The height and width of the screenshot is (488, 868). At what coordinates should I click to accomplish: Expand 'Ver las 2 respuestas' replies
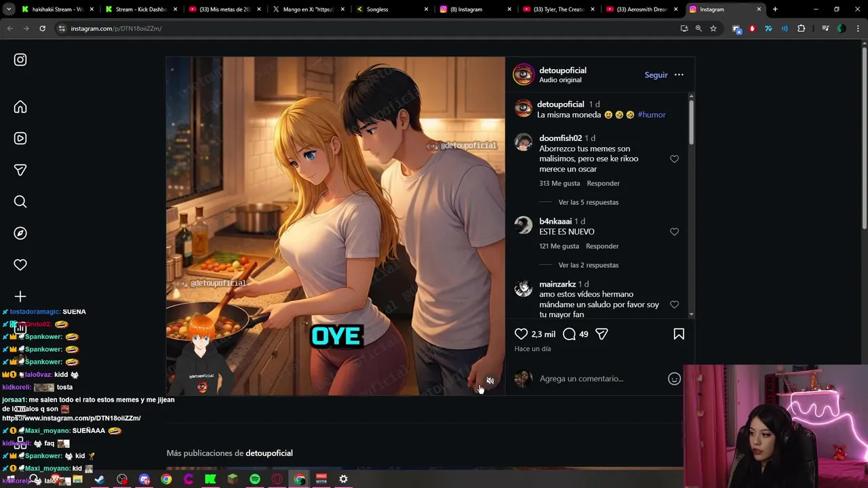click(588, 265)
